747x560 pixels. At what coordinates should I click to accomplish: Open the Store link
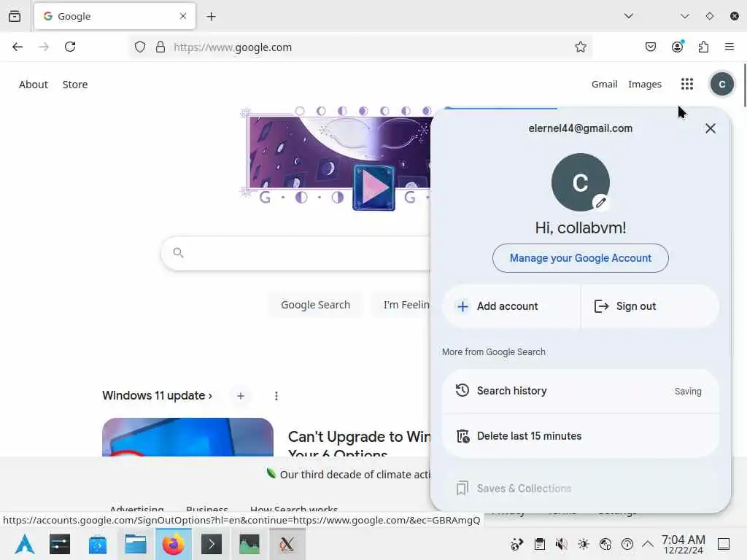click(75, 85)
